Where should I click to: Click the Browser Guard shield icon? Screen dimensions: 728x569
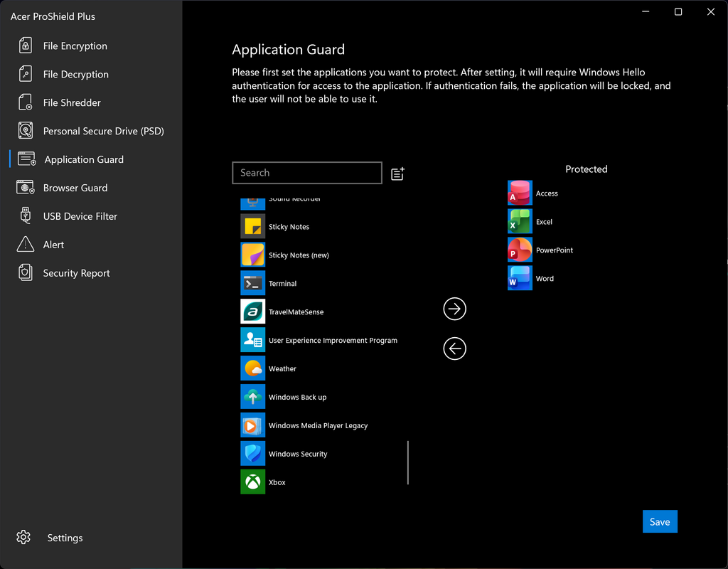click(26, 188)
